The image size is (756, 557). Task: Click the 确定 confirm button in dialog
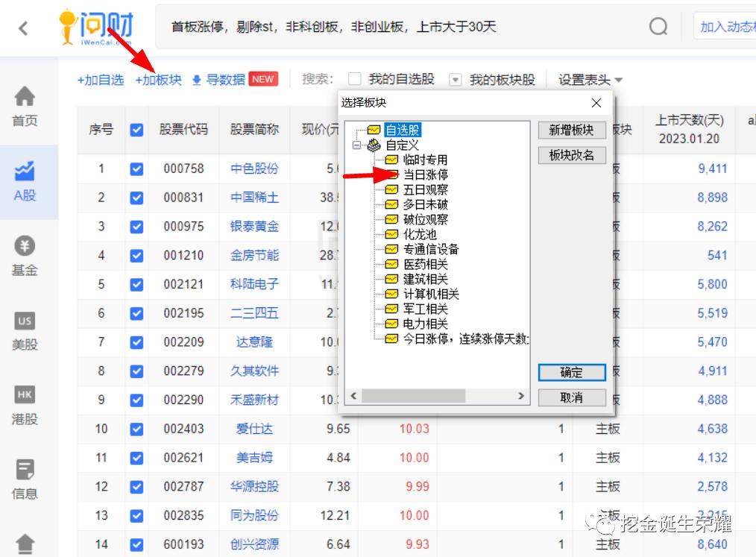click(x=571, y=372)
